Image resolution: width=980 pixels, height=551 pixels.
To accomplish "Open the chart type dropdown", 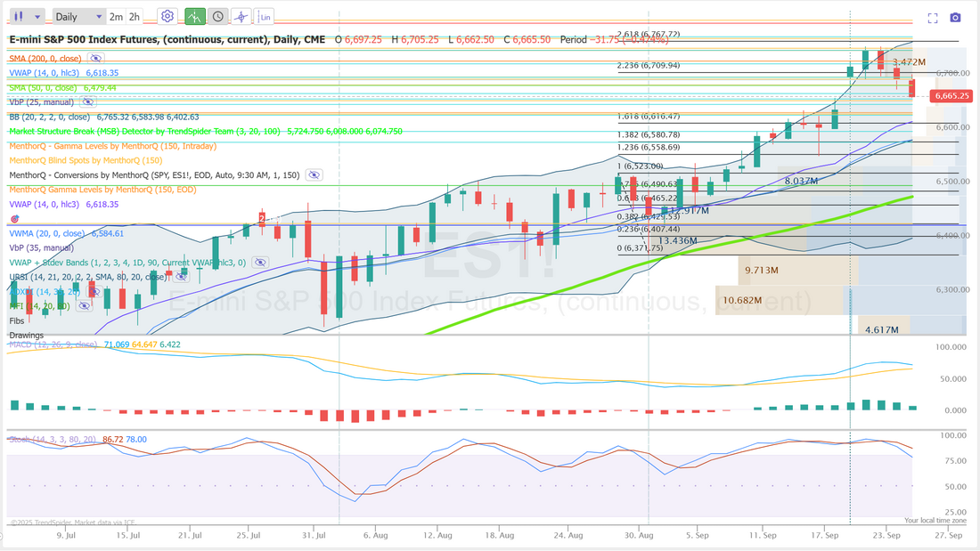I will (x=27, y=16).
